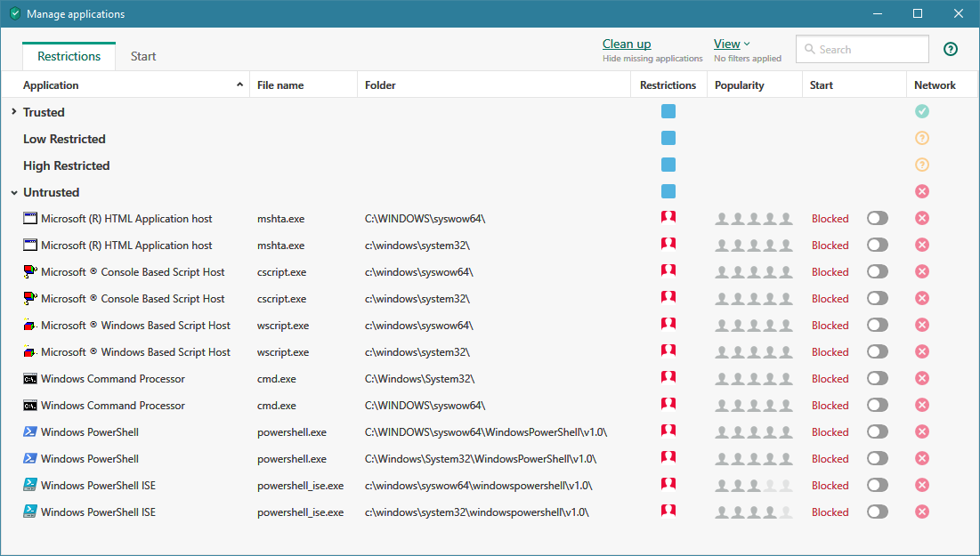Click the Kaspersky shield icon in title bar
This screenshot has width=980, height=556.
(15, 13)
